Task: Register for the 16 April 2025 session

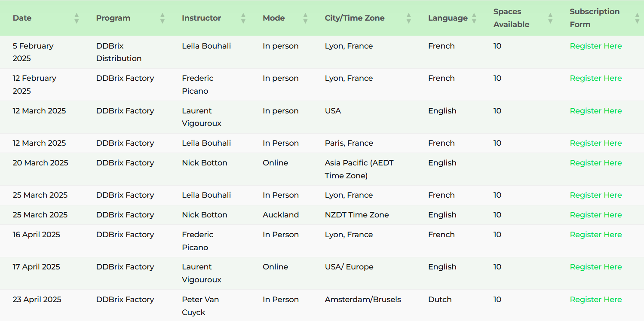Action: coord(595,235)
